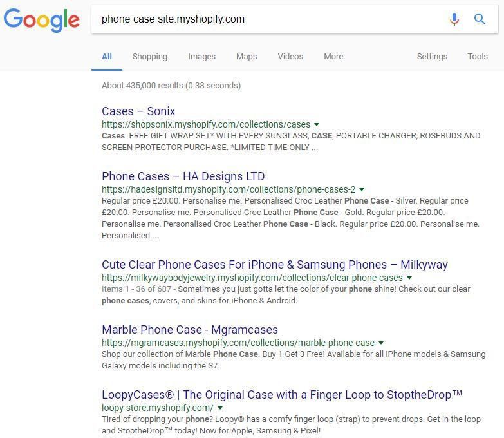Viewport: 504px width, 438px height.
Task: Switch to the Shopping tab
Action: pos(150,57)
